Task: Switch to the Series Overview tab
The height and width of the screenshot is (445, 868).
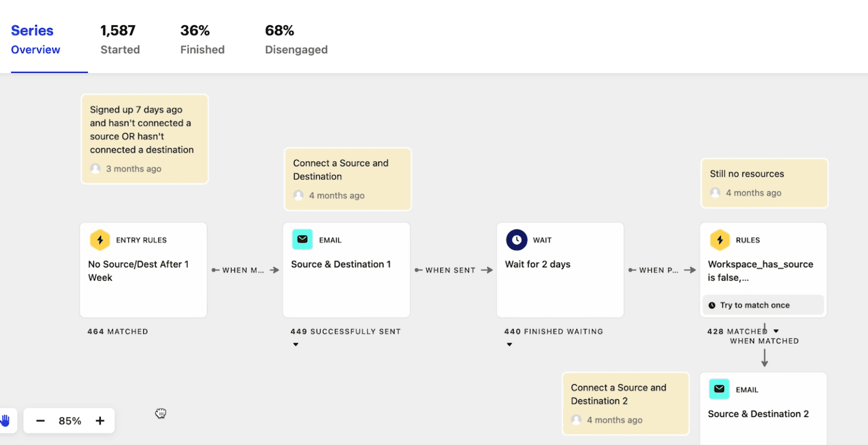Action: [x=35, y=39]
